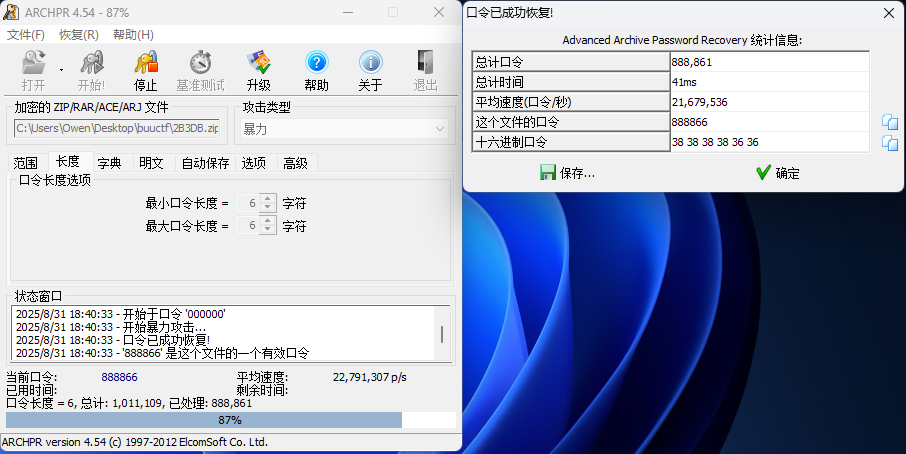Image resolution: width=906 pixels, height=454 pixels.
Task: Decrease 最小口令长度 with down arrow
Action: click(x=268, y=207)
